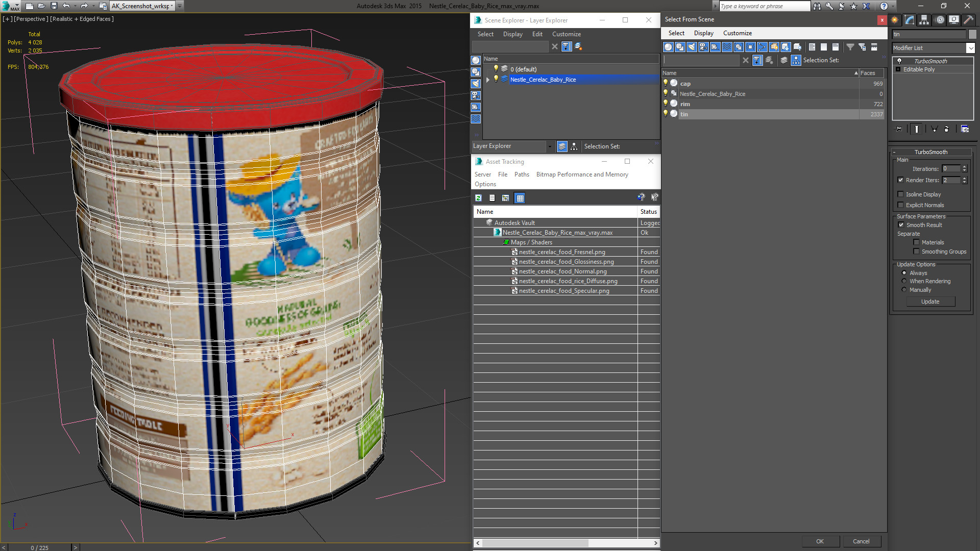The image size is (980, 551).
Task: Open the Create command panel tab
Action: 895,20
